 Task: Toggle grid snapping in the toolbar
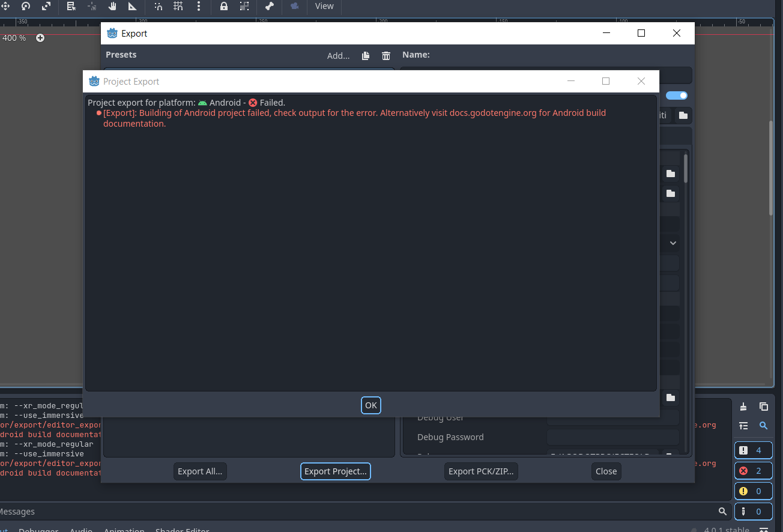[x=178, y=6]
